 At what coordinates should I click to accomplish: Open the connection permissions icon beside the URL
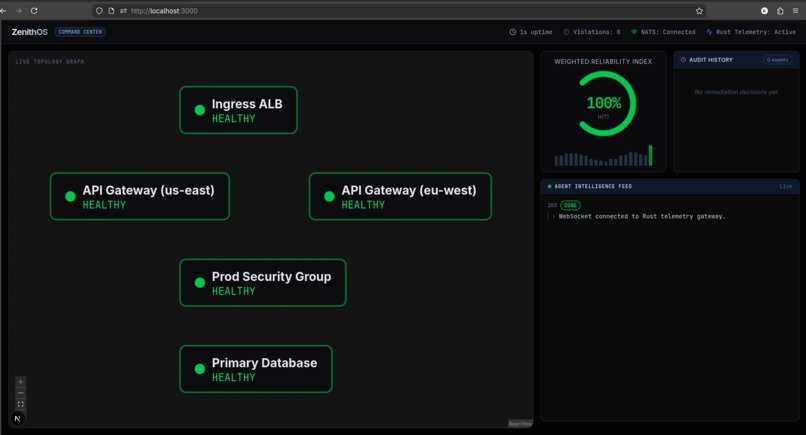[123, 11]
